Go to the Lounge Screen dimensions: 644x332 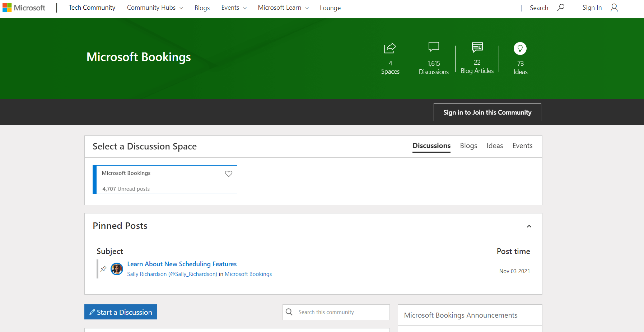pyautogui.click(x=330, y=8)
